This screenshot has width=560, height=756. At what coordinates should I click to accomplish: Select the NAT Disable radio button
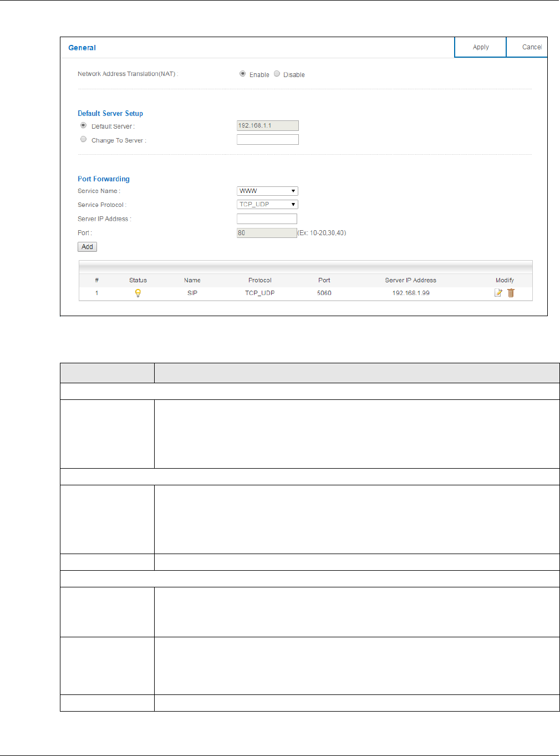click(x=277, y=74)
